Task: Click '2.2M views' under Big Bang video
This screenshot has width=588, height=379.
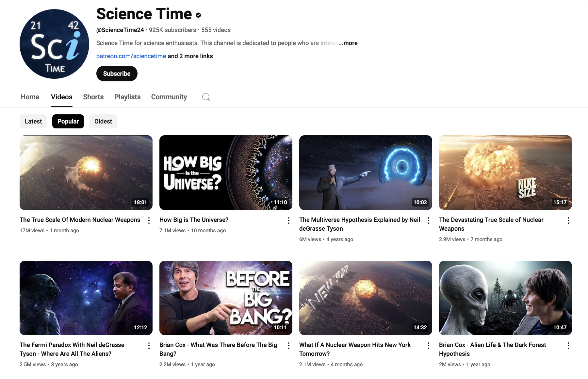Action: [x=172, y=365]
